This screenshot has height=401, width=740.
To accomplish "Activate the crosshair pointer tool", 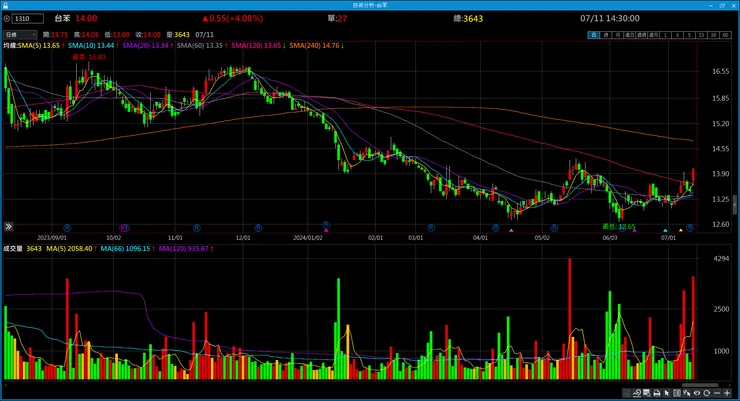I will (x=687, y=393).
